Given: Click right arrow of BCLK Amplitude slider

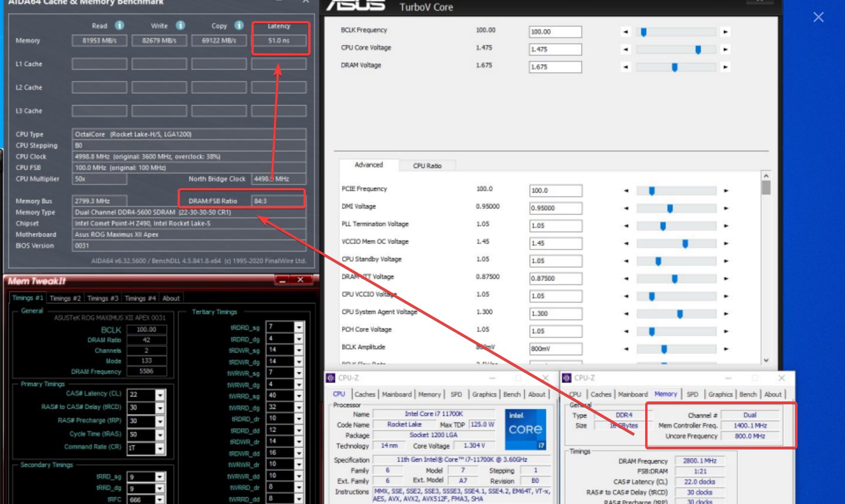Looking at the screenshot, I should pyautogui.click(x=725, y=349).
